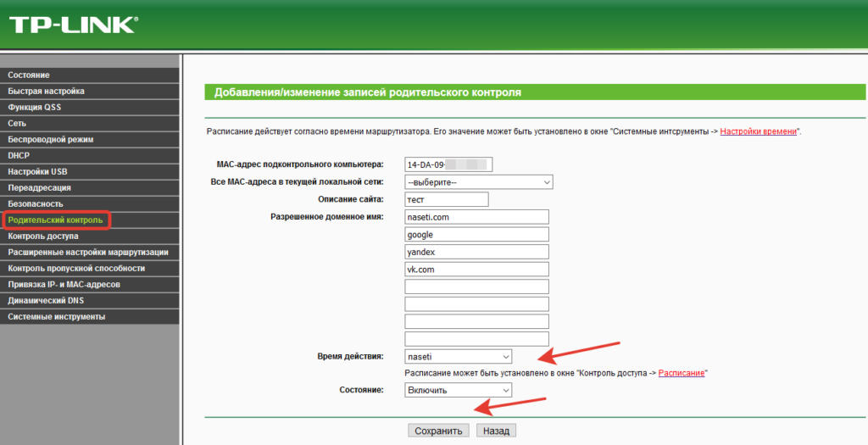Expand the Время действия dropdown

click(458, 357)
